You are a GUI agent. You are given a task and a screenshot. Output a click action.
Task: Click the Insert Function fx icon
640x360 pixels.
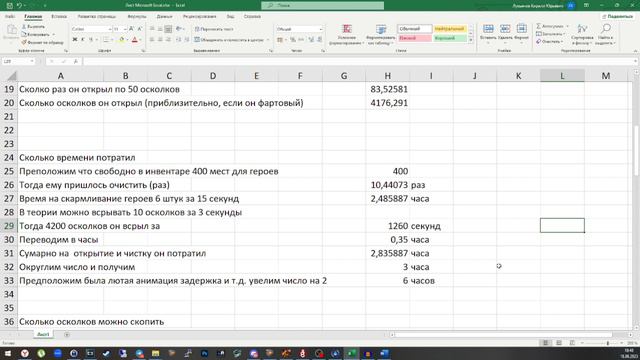[x=76, y=61]
